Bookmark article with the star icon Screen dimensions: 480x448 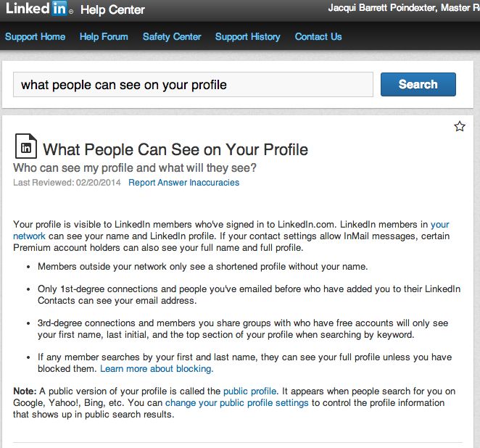(x=459, y=126)
